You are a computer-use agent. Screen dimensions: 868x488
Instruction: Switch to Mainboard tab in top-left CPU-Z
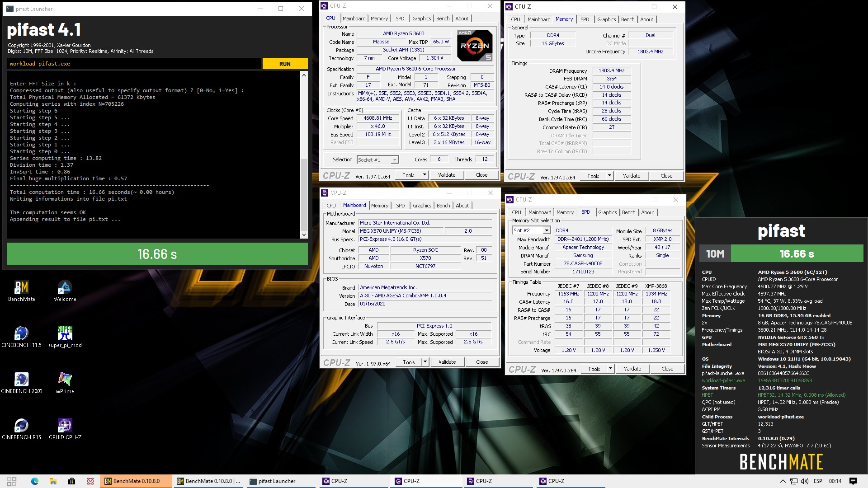pos(354,19)
